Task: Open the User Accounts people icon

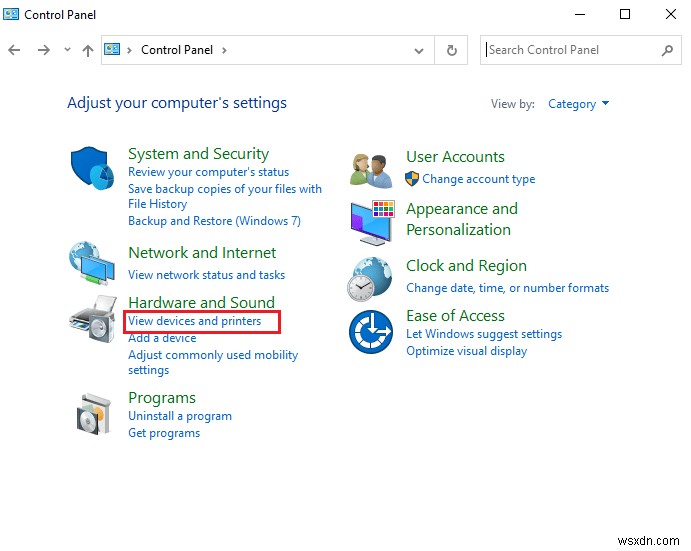Action: [x=371, y=171]
